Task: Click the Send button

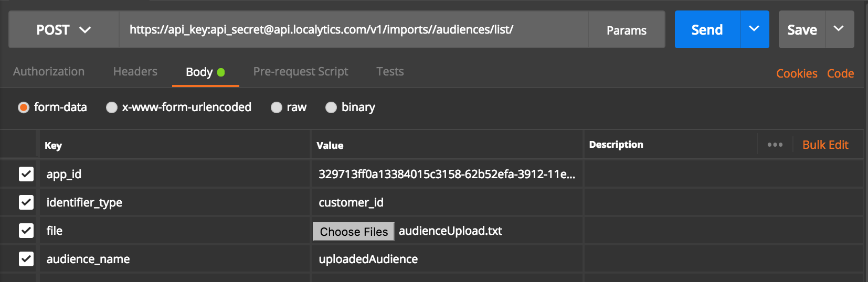Action: (x=707, y=30)
